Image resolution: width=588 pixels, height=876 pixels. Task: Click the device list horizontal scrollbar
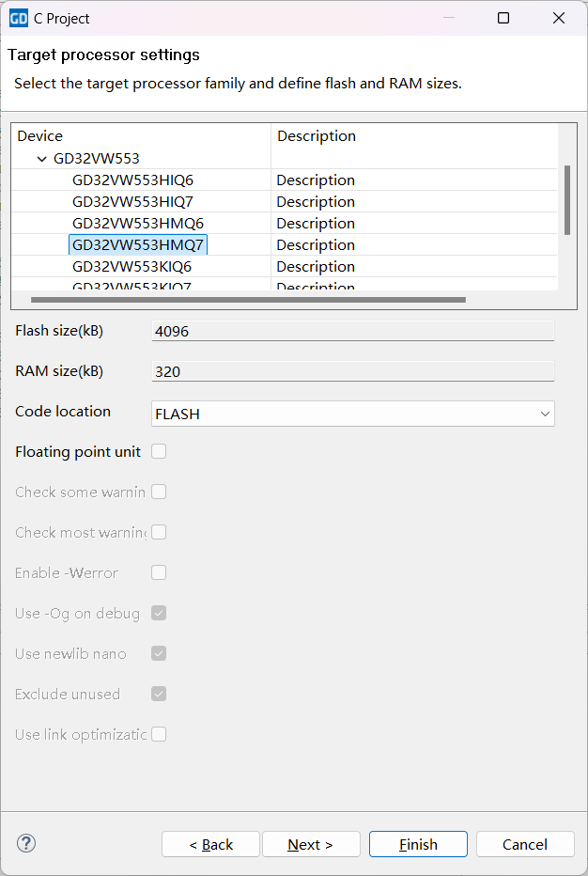pyautogui.click(x=248, y=300)
